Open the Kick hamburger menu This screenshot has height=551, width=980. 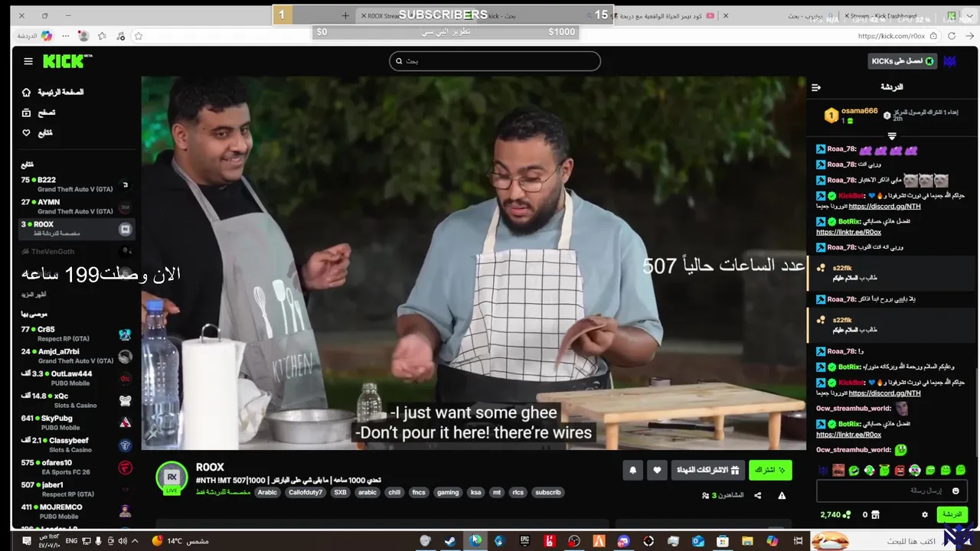click(x=28, y=61)
